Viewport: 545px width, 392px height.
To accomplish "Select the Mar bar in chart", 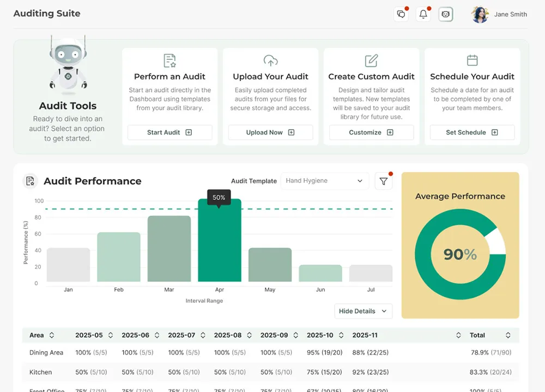I will (x=169, y=249).
